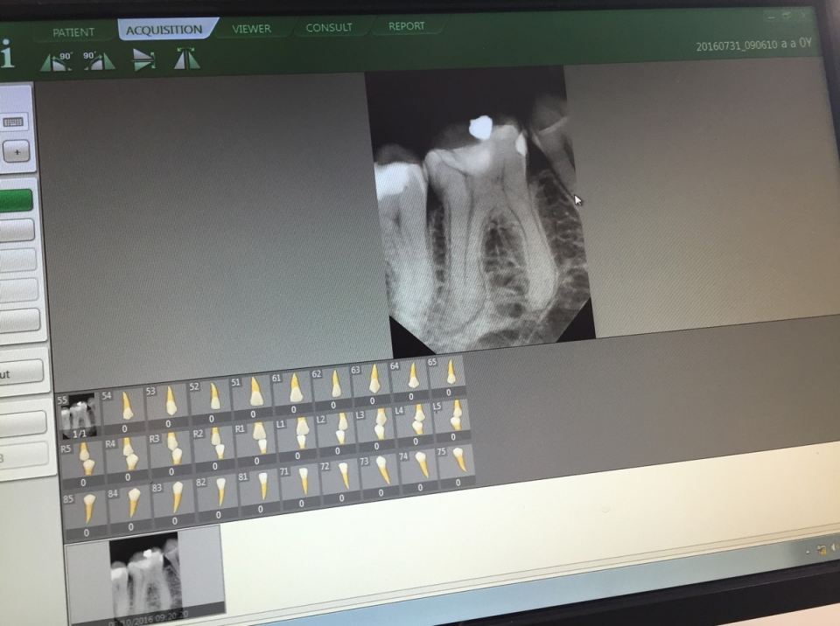Select bitewing slot R2

tap(213, 449)
